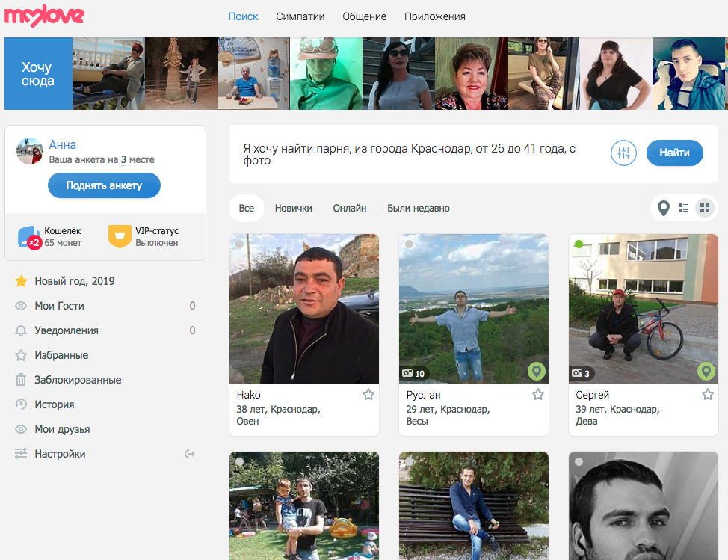The height and width of the screenshot is (560, 728).
Task: Open Мои друзья page
Action: (62, 429)
